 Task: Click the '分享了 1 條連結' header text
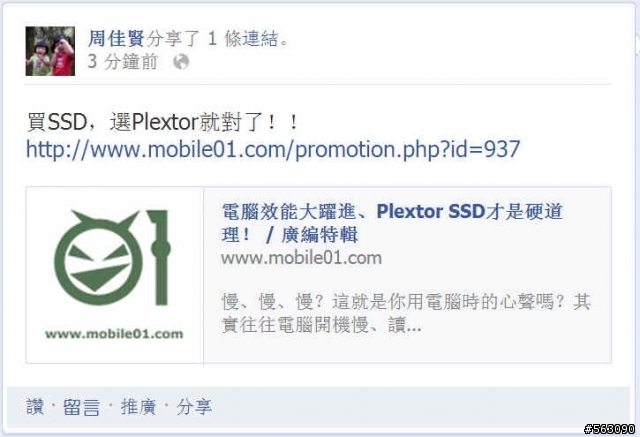click(x=217, y=39)
